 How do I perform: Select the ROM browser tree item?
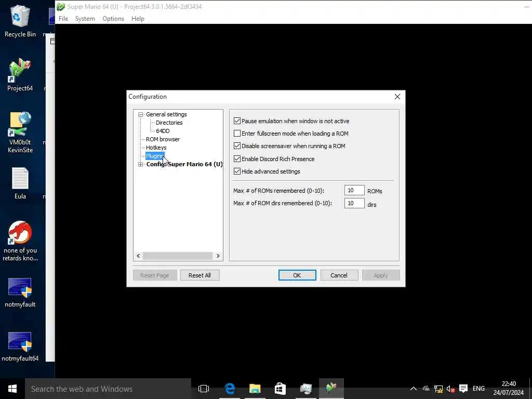click(163, 139)
